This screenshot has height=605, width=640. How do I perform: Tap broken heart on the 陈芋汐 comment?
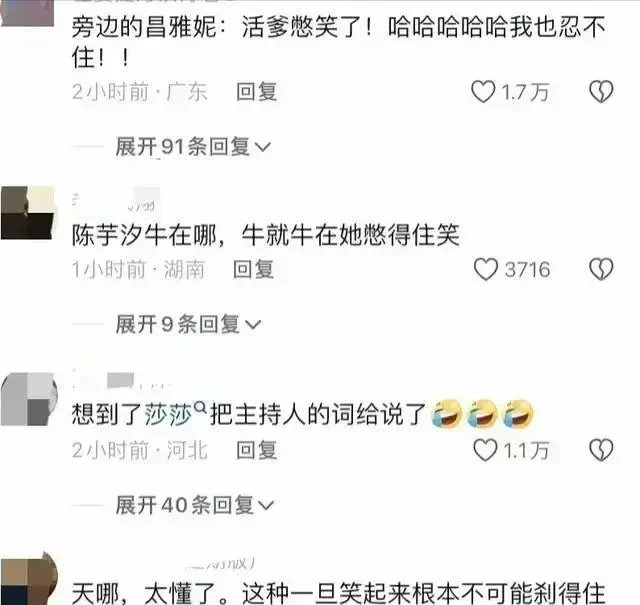(601, 269)
